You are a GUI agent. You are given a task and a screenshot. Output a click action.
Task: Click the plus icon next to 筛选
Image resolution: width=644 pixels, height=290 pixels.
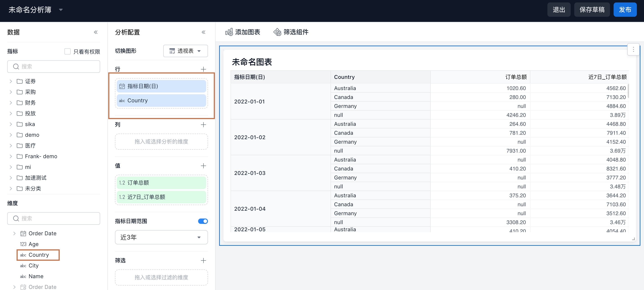pos(203,261)
